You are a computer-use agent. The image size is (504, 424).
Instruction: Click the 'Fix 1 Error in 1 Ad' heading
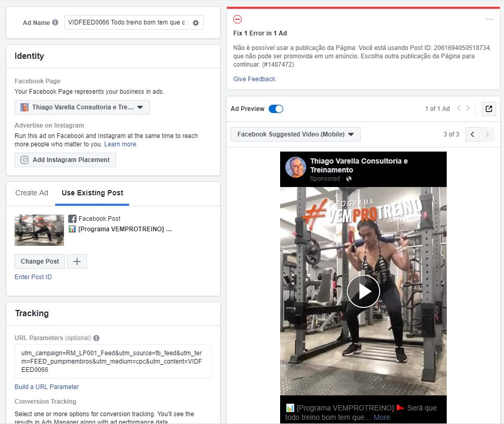260,33
